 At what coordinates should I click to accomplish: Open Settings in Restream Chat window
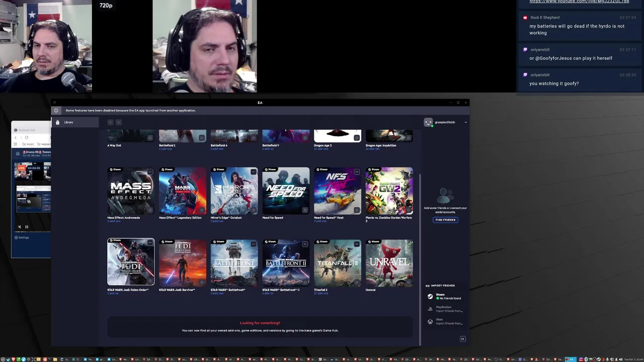(22, 237)
